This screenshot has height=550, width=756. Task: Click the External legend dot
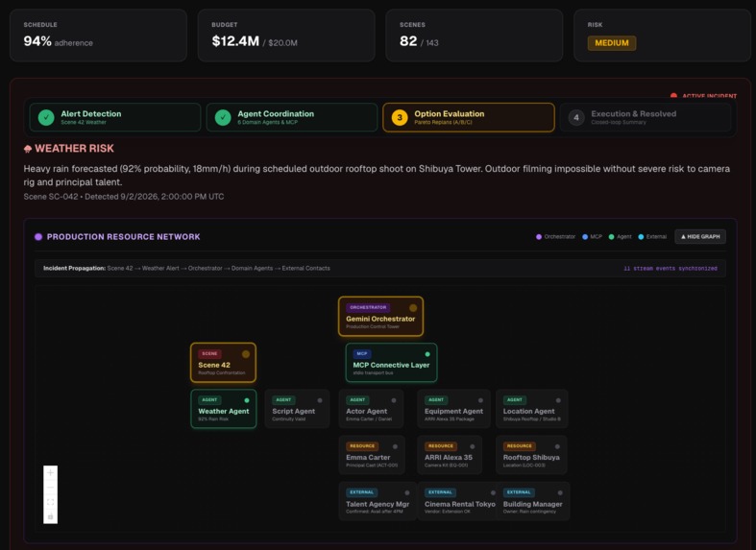641,236
